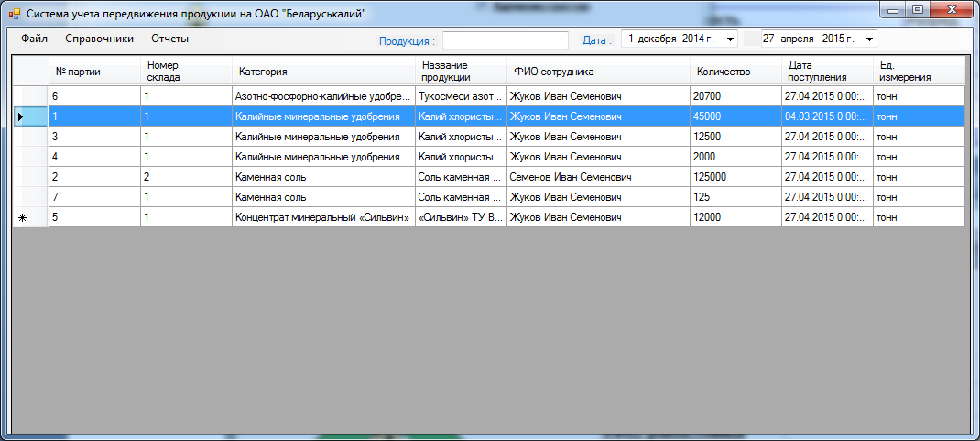Sort by Категория column header
Screen dimensions: 980x441
click(x=323, y=72)
